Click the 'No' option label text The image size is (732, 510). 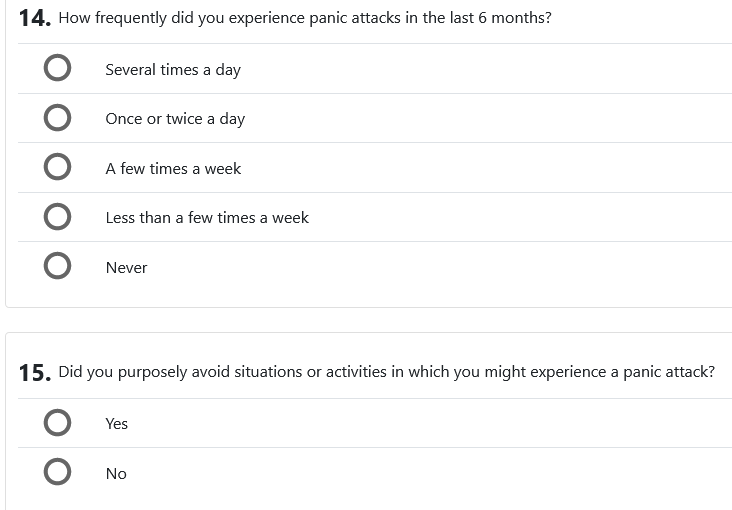point(116,474)
